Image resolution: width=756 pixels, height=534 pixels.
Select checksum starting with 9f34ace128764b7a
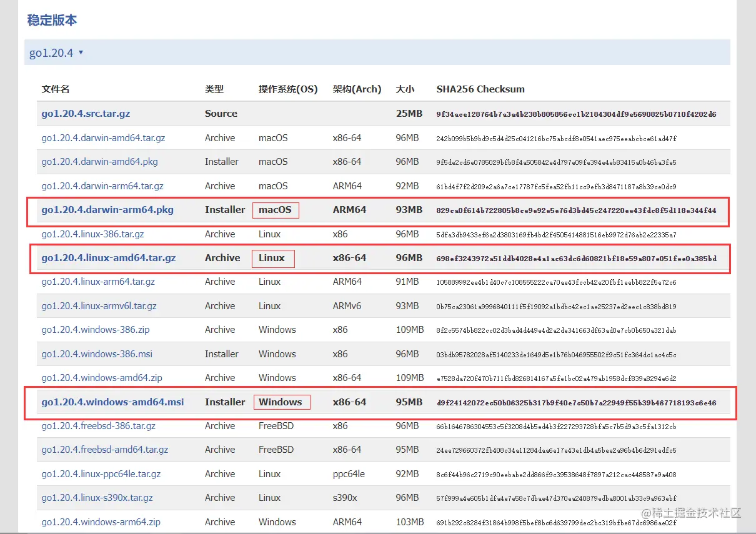click(x=576, y=114)
